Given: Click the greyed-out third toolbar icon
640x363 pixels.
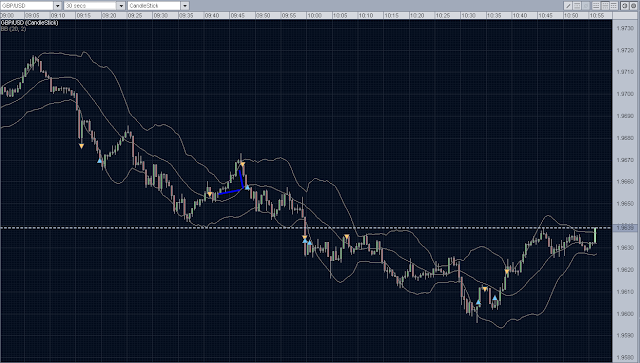Looking at the screenshot, I should [586, 6].
